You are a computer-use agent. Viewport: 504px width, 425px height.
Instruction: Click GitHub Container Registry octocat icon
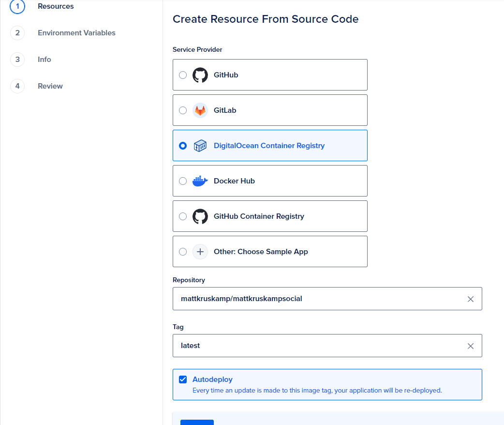point(200,216)
